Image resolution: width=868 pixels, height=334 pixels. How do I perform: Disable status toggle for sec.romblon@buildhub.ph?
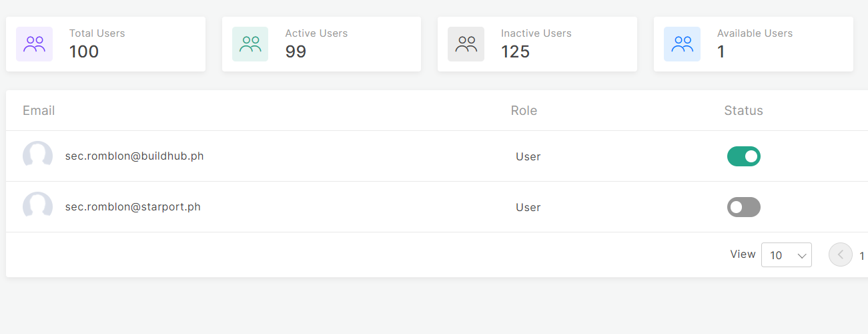(x=743, y=156)
